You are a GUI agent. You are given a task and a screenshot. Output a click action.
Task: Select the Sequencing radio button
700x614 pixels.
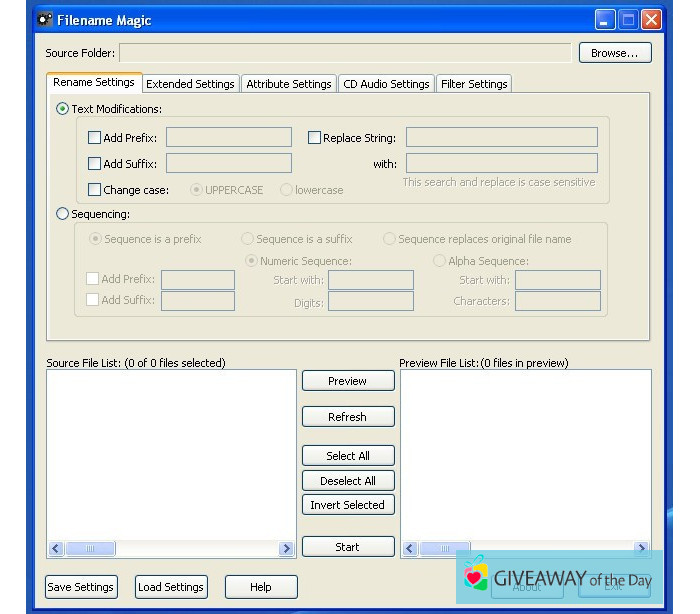coord(63,214)
